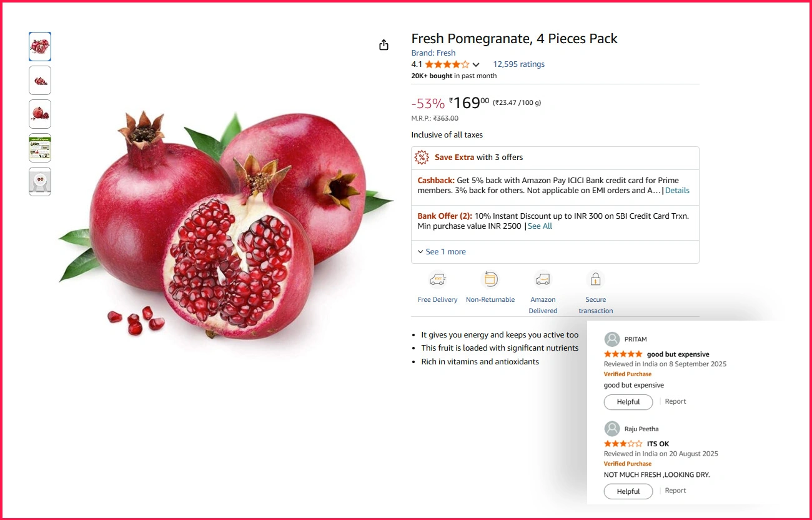812x520 pixels.
Task: Mark PRITAM's review as Helpful
Action: tap(628, 402)
